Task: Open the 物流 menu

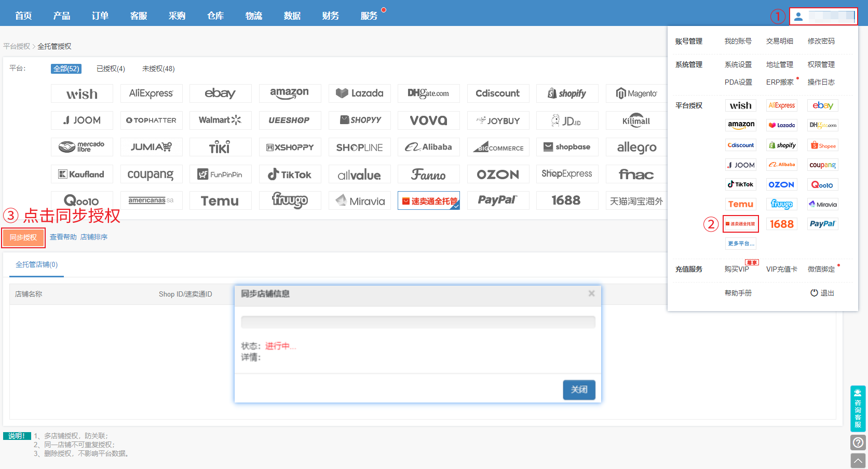Action: point(254,16)
